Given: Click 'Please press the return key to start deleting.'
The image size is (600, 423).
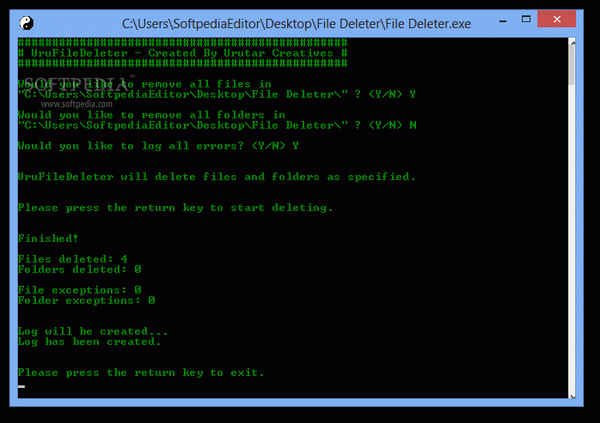Looking at the screenshot, I should point(175,208).
